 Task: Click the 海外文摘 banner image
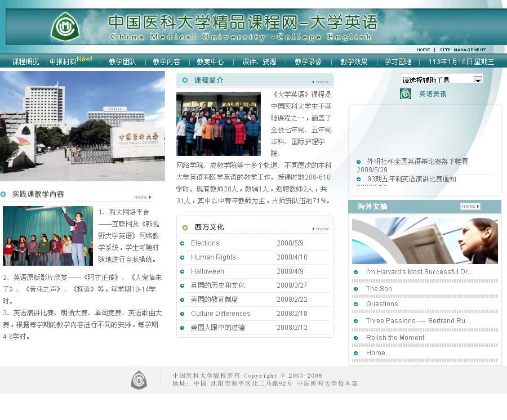click(x=425, y=241)
